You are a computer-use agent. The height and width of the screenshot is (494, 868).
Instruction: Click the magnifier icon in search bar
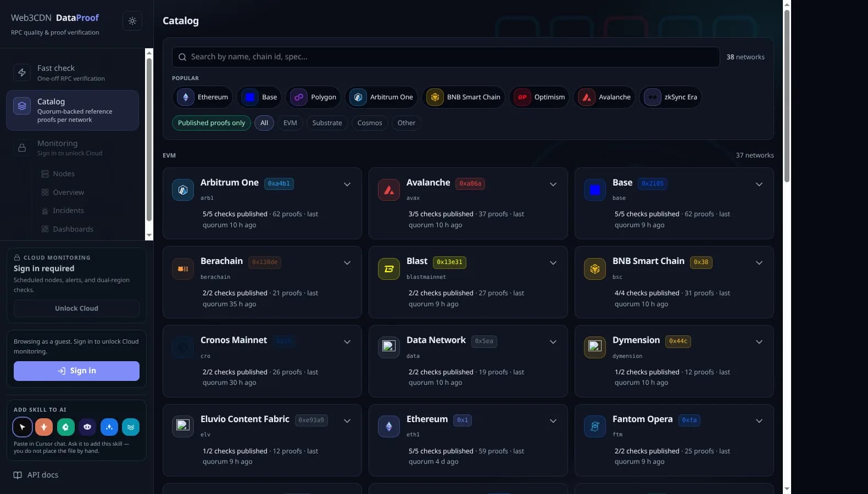pos(182,57)
